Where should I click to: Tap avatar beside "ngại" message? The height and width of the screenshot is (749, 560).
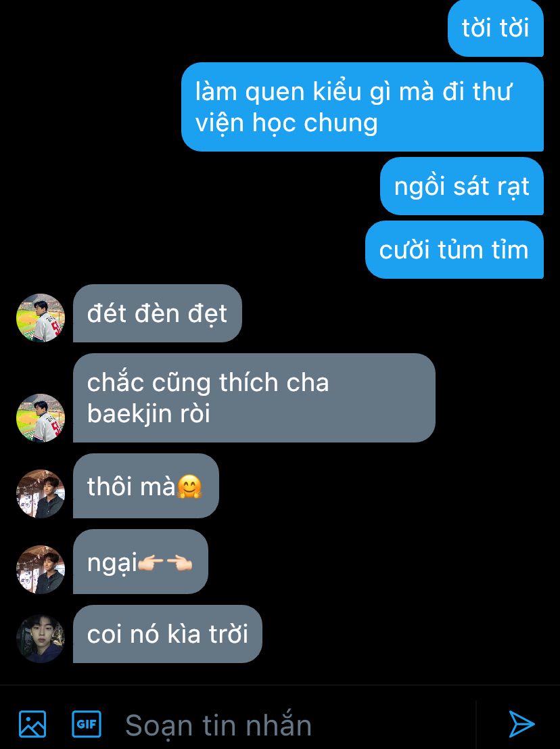(x=41, y=570)
